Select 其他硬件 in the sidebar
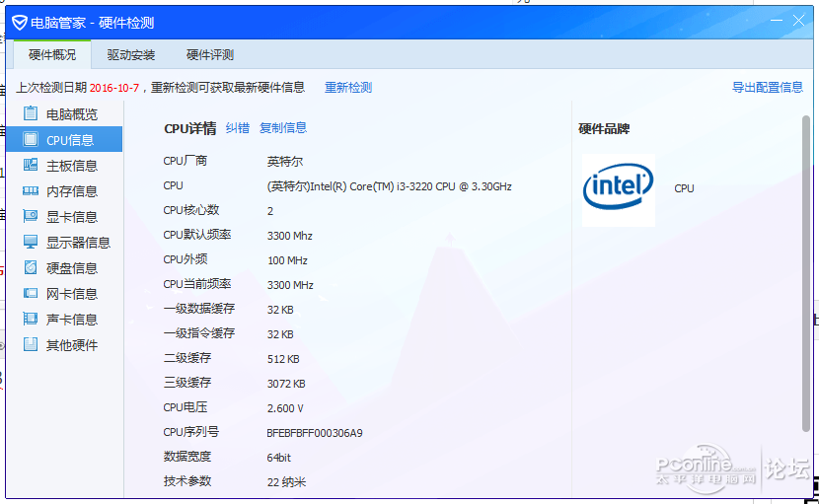The image size is (819, 504). click(x=64, y=344)
